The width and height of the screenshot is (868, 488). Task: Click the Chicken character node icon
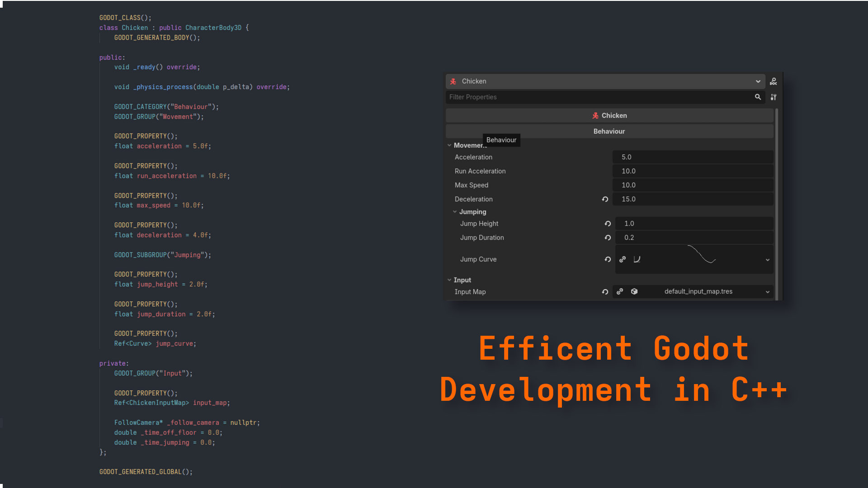(x=453, y=81)
